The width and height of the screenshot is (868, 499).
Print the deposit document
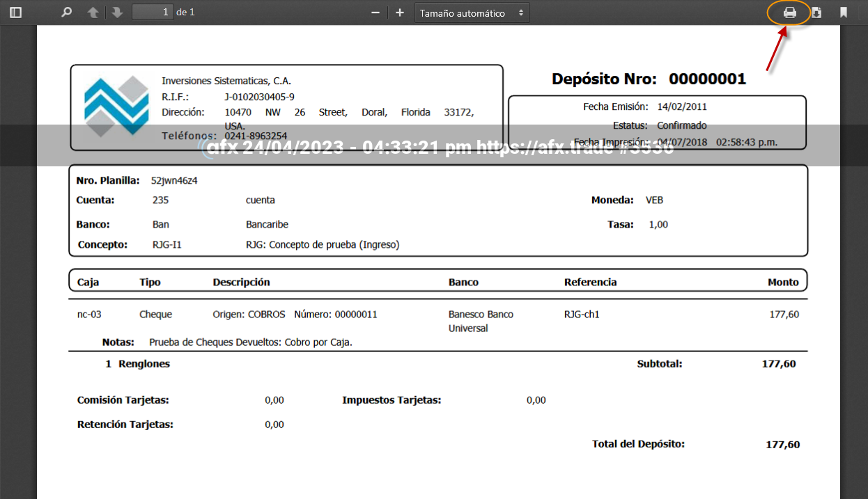click(x=789, y=13)
